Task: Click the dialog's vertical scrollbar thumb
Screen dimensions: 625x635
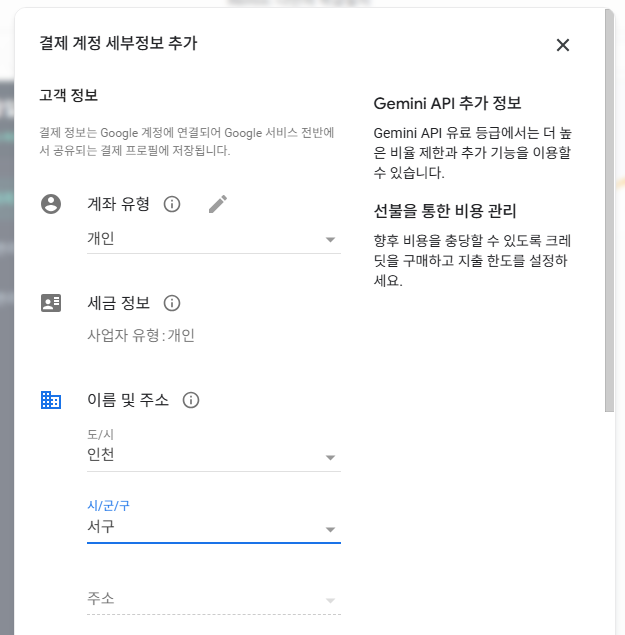Action: coord(609,211)
